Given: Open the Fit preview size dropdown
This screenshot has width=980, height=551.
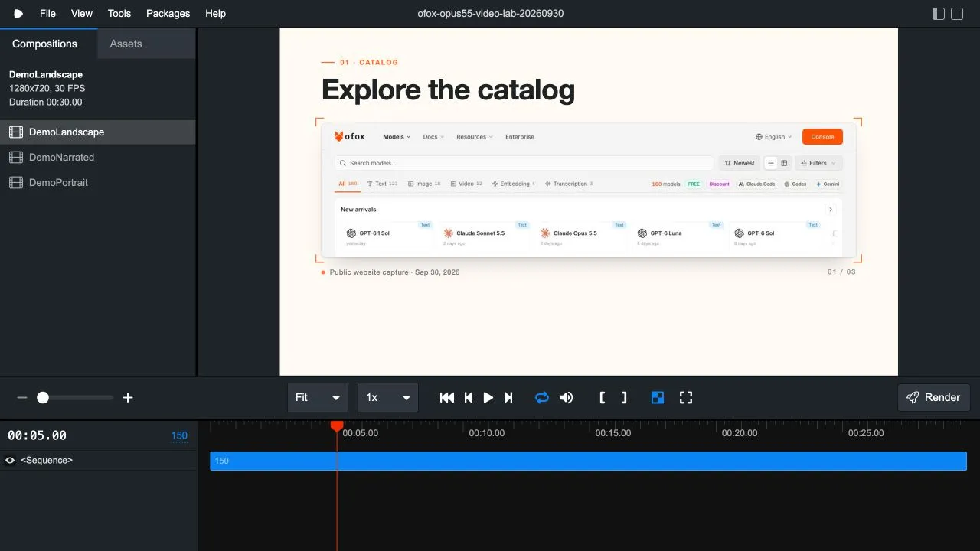Looking at the screenshot, I should tap(318, 397).
